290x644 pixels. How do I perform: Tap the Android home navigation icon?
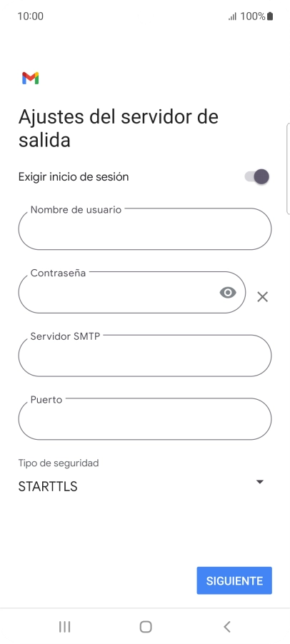tap(146, 626)
